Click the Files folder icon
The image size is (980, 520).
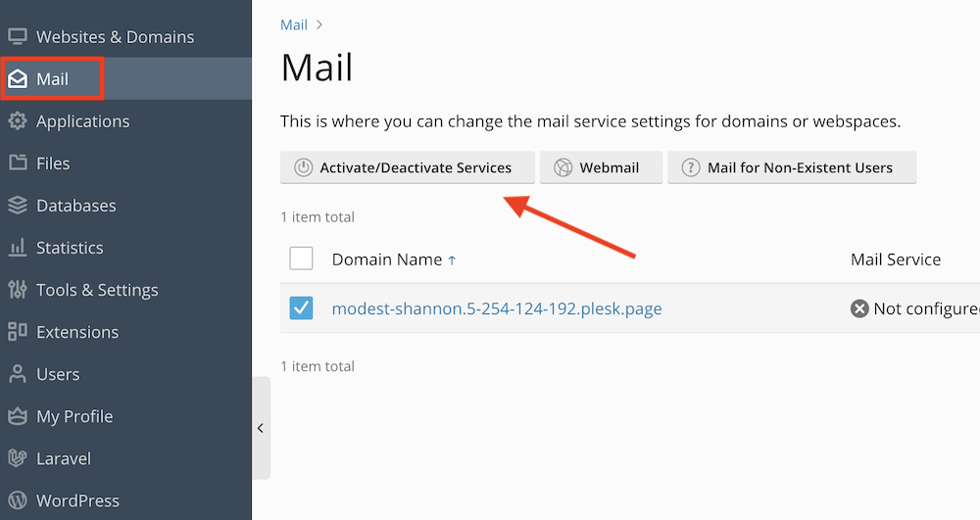coord(17,164)
